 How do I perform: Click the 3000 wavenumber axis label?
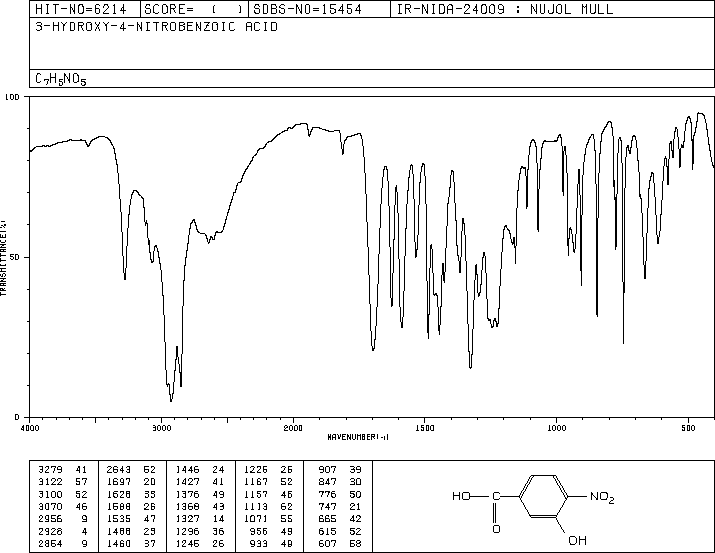tap(161, 428)
